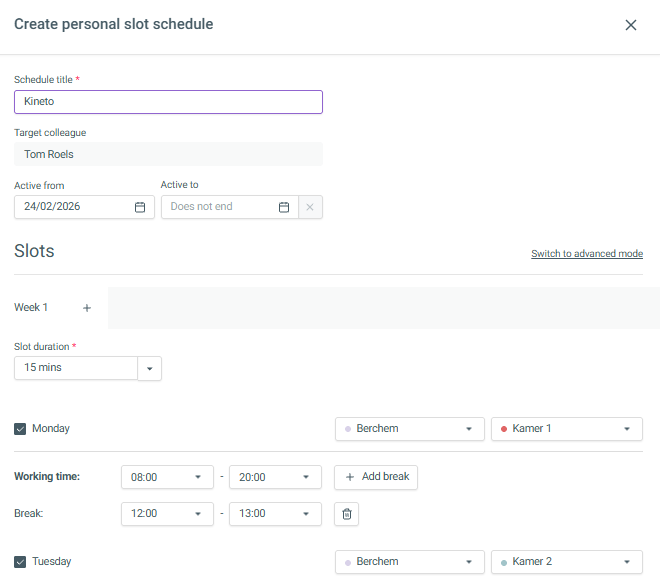This screenshot has width=660, height=582.
Task: Open Monday's Kamer 1 room dropdown
Action: point(566,429)
